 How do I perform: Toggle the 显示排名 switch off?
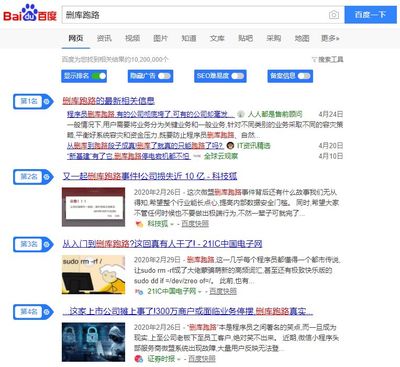coord(99,76)
